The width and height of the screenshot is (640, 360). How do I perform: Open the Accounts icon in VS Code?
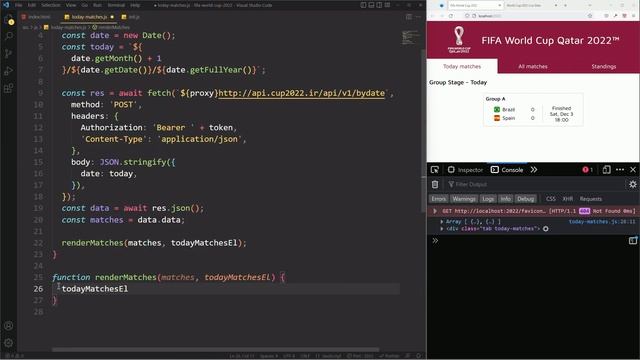tap(9, 326)
